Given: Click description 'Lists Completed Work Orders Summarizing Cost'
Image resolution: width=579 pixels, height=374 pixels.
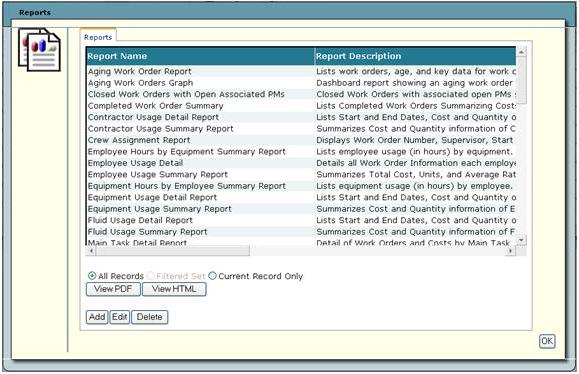Looking at the screenshot, I should click(416, 106).
